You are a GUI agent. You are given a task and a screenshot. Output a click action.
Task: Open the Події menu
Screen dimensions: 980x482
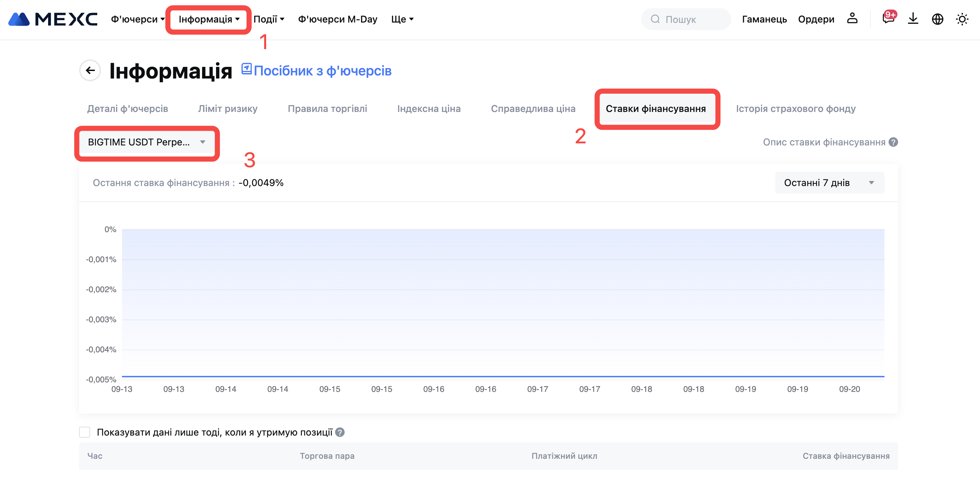[269, 19]
